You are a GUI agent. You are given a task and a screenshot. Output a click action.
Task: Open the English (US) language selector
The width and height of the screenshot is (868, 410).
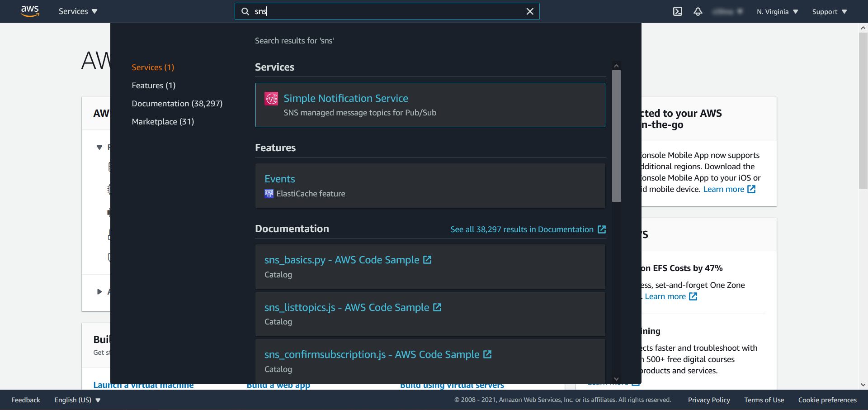tap(77, 400)
